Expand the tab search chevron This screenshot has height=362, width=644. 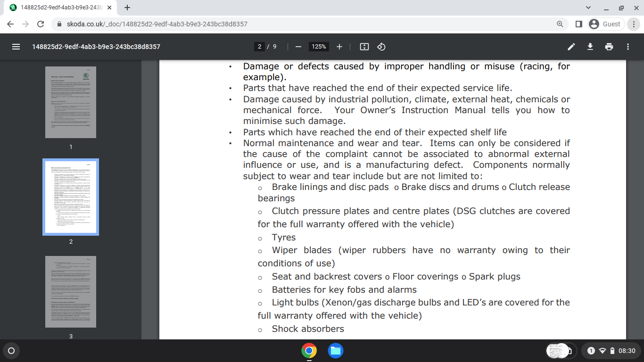pos(588,8)
